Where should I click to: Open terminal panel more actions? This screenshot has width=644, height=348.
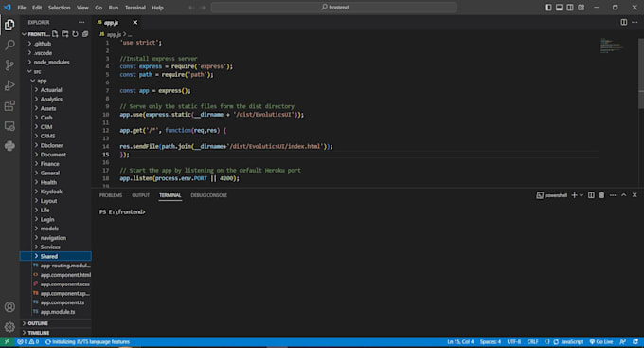[613, 195]
